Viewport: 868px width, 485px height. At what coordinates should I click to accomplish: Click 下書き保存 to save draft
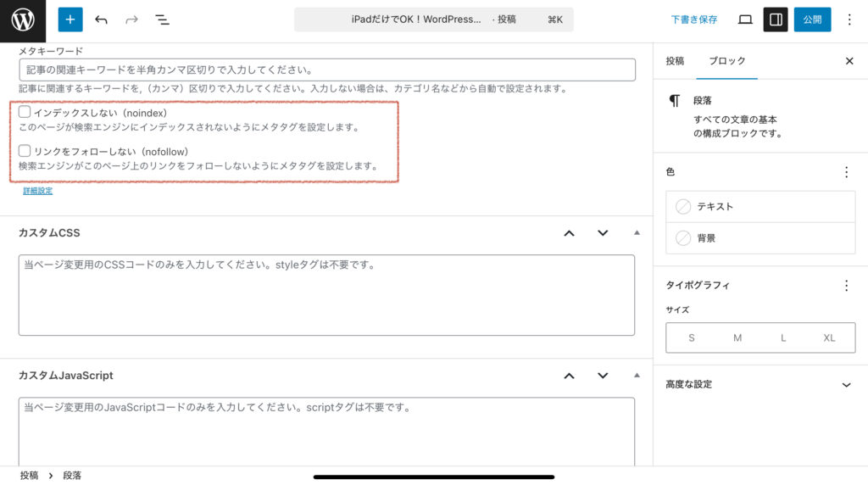[693, 20]
